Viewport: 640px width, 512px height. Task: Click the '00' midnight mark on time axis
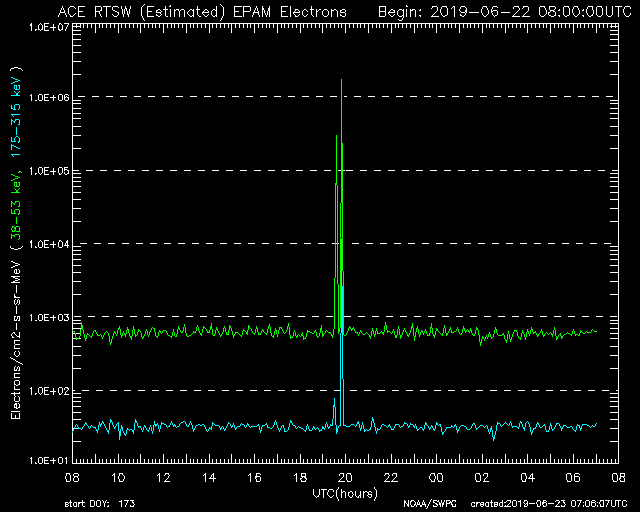click(x=436, y=478)
